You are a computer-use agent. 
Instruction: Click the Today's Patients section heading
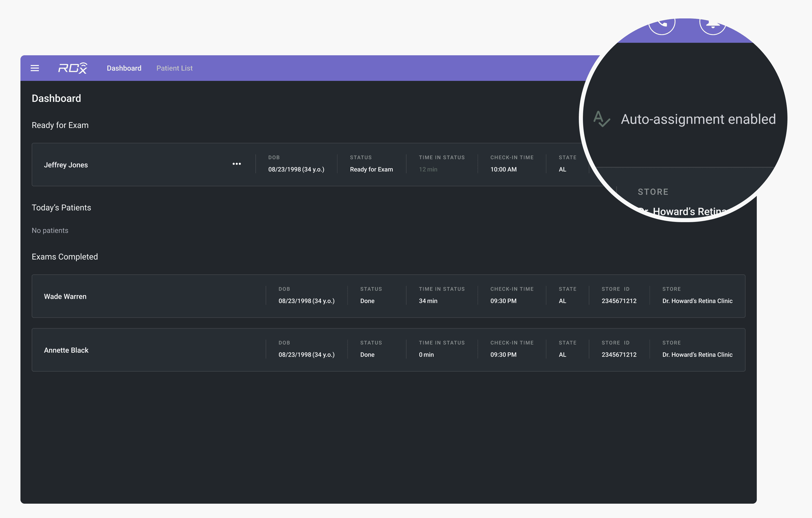pos(61,208)
